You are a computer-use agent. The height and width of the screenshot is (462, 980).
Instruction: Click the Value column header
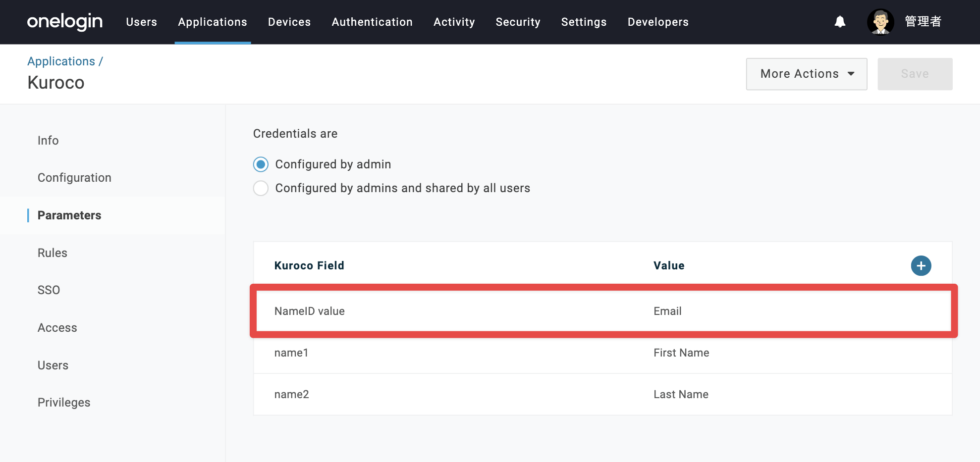click(x=669, y=265)
